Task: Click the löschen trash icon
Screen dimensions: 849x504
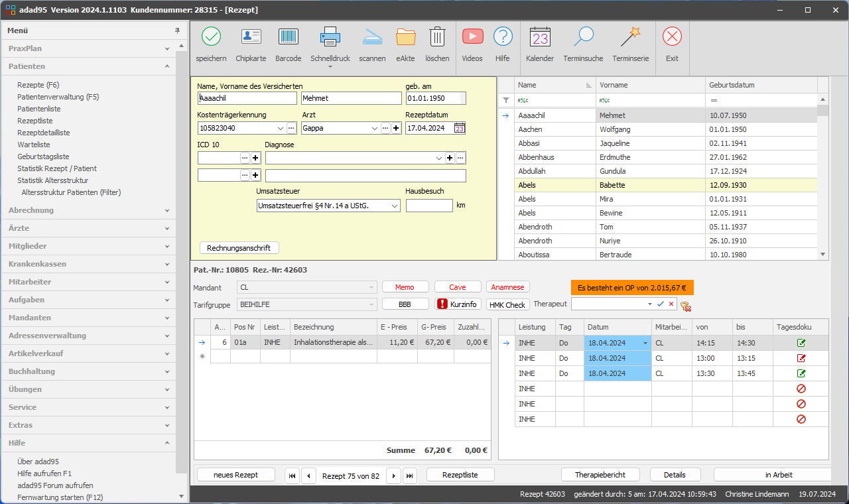Action: point(437,37)
